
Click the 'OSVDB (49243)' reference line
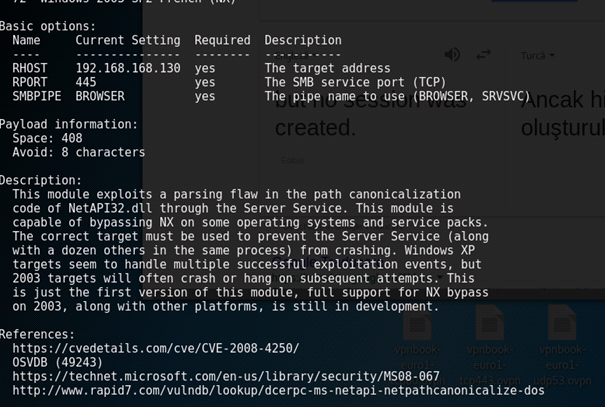(57, 363)
